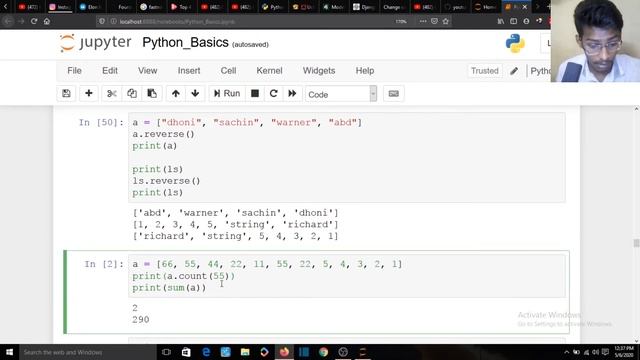Go to browser home page icon
This screenshot has height=360, width=640.
click(x=47, y=21)
